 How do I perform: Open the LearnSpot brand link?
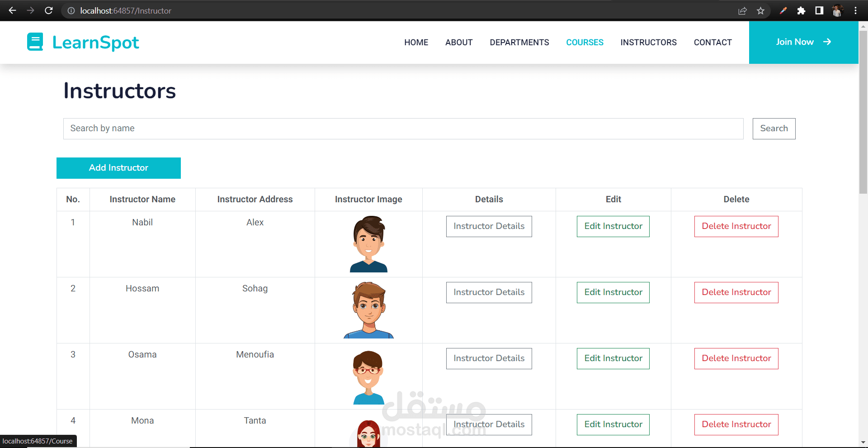83,42
